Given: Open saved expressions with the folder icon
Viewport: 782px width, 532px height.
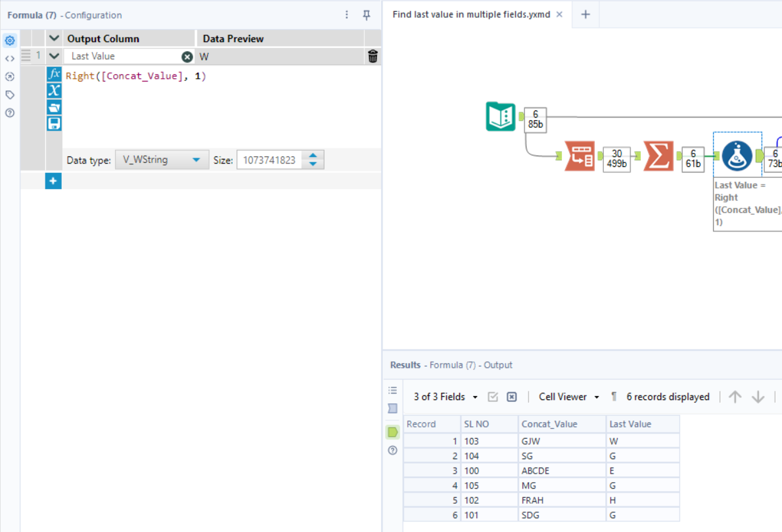Looking at the screenshot, I should coord(54,106).
